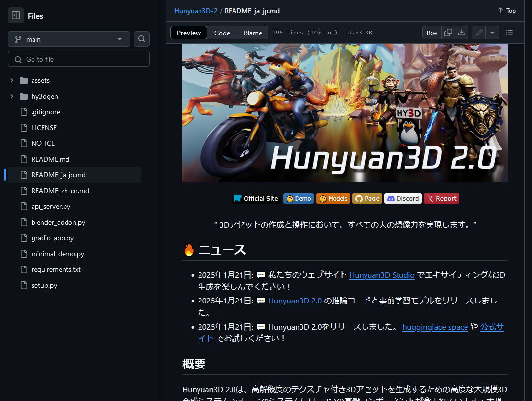Collapse the Files side panel
Image resolution: width=532 pixels, height=401 pixels.
point(15,15)
